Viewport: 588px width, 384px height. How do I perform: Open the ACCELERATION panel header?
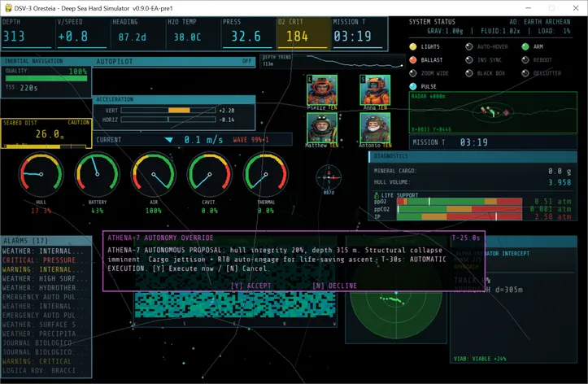tap(174, 99)
